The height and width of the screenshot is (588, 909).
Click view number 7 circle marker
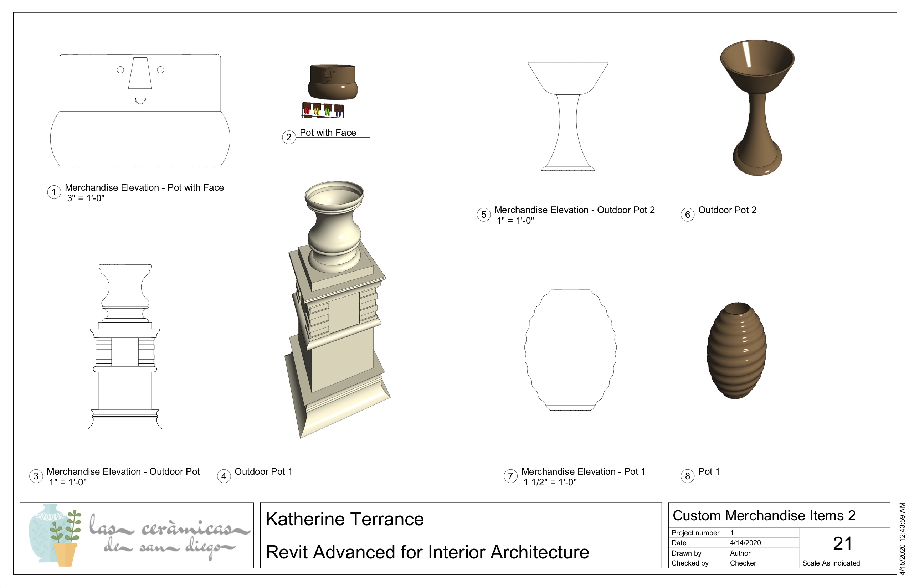510,476
